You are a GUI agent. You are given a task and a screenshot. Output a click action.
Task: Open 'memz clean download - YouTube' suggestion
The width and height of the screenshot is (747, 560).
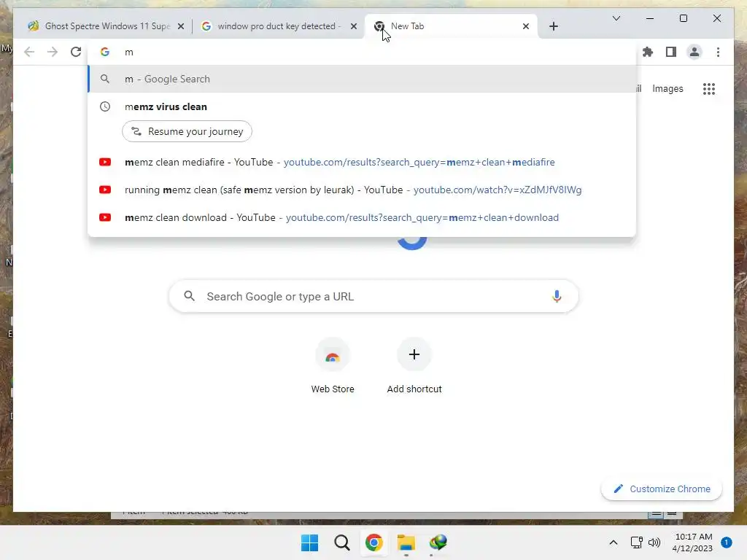362,217
